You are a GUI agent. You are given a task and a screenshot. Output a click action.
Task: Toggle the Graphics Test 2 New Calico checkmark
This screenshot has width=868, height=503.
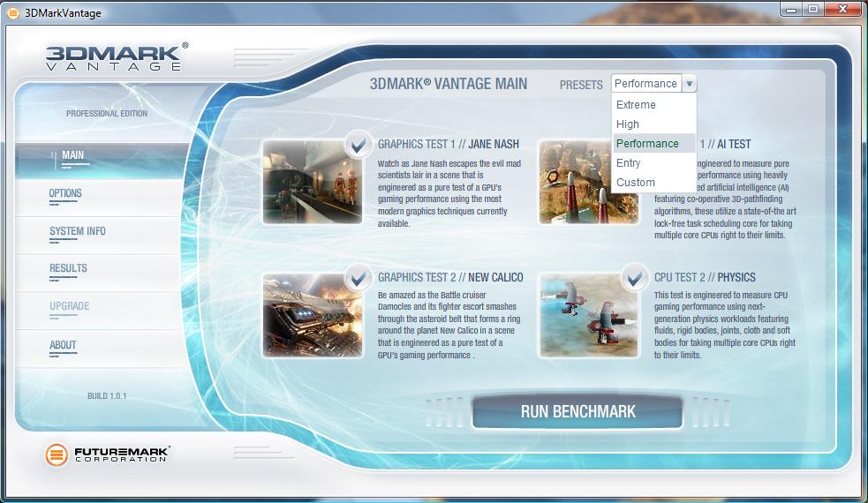click(x=359, y=277)
